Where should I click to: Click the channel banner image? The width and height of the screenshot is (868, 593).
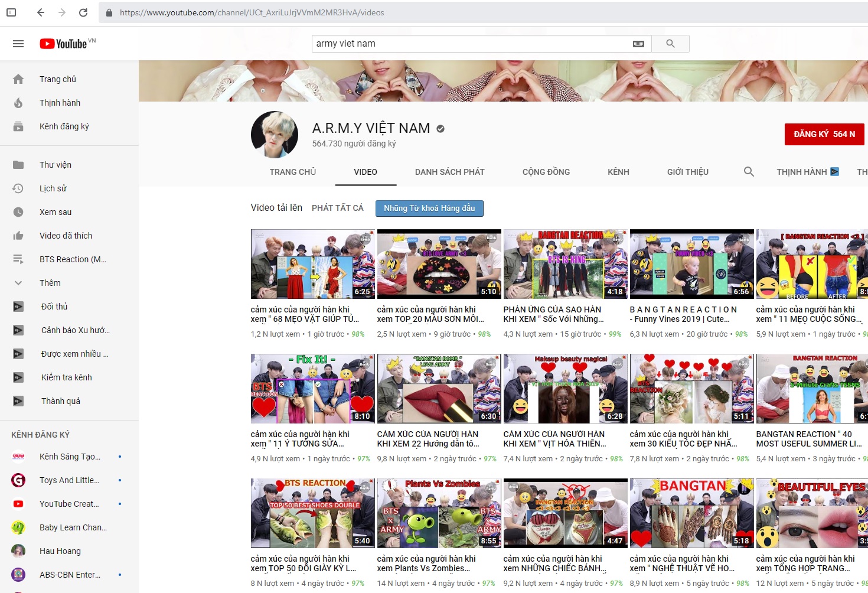503,81
